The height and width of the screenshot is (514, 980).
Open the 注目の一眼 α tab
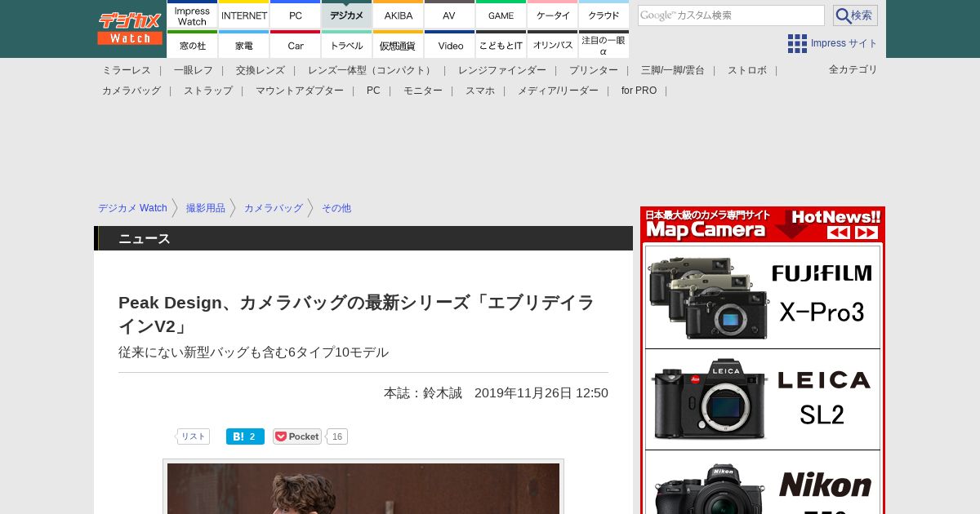tap(604, 45)
